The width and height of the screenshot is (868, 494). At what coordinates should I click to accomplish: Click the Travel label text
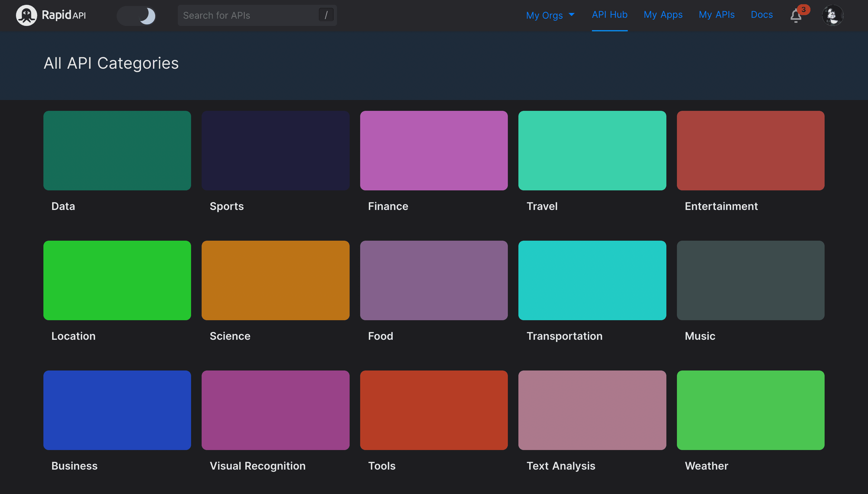542,206
